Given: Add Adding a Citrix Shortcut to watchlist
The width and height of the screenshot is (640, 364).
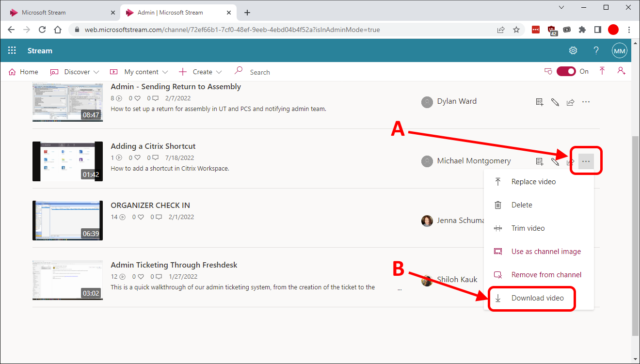Looking at the screenshot, I should pyautogui.click(x=540, y=161).
